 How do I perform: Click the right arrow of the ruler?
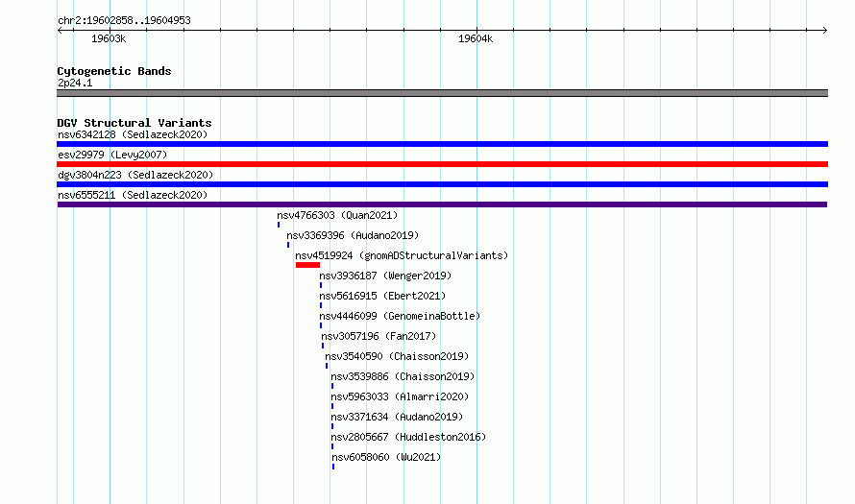click(x=824, y=30)
